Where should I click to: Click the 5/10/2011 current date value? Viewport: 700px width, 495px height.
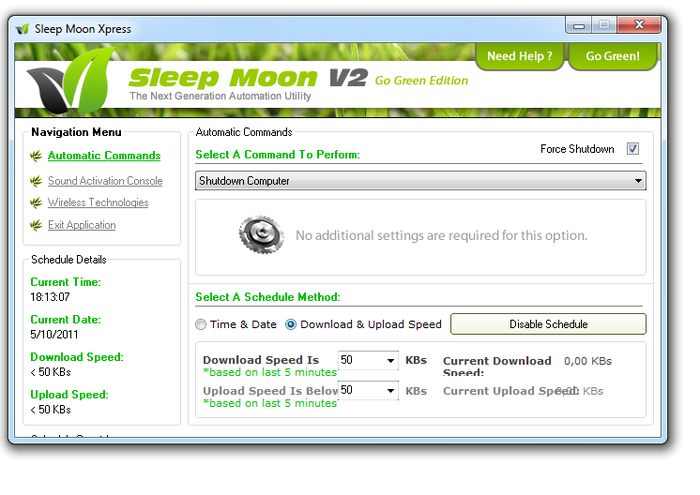click(x=54, y=335)
